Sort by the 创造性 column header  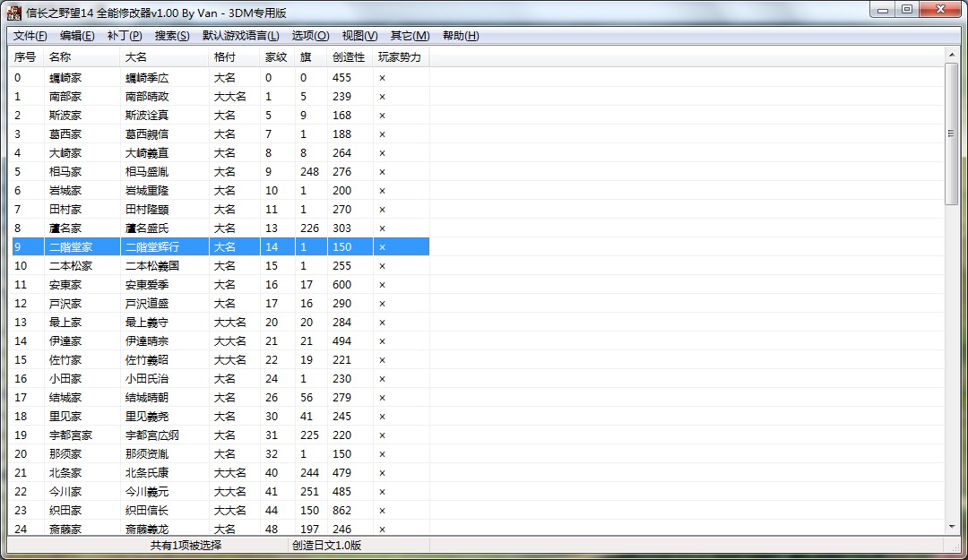pos(350,56)
